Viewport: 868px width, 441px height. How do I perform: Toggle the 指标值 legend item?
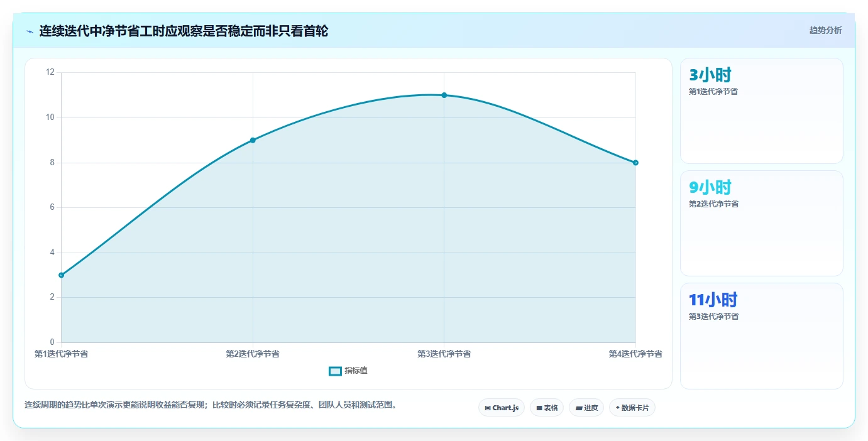click(x=348, y=371)
